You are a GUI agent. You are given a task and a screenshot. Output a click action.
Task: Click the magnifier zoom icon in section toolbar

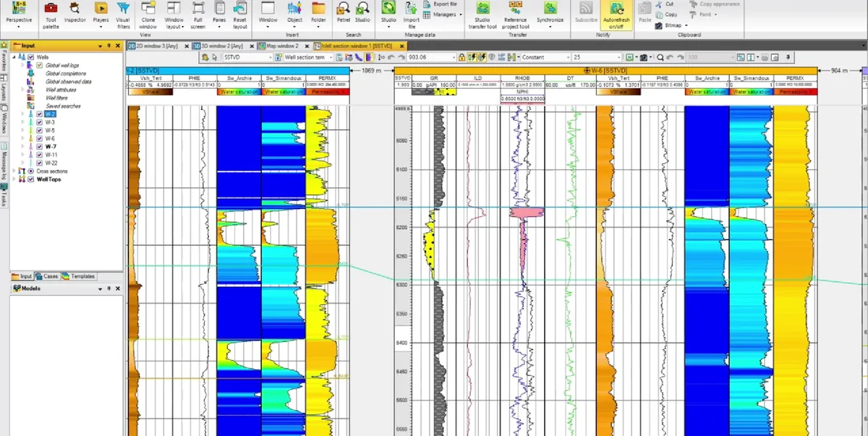(661, 57)
